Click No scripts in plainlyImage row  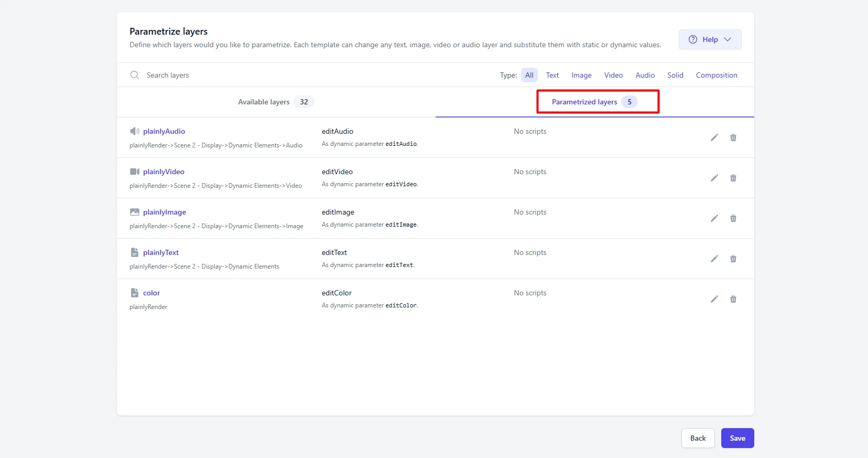(x=530, y=212)
